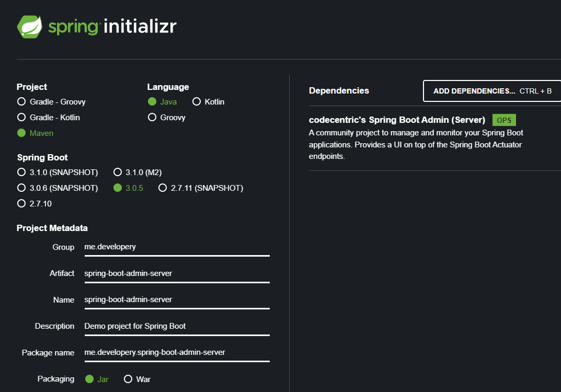The height and width of the screenshot is (392, 561).
Task: Select Gradle - Groovy project type
Action: click(52, 102)
